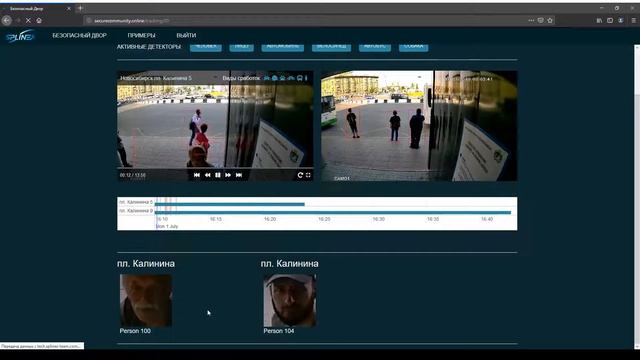The image size is (640, 360).
Task: Open the browser home page icon
Action: [x=39, y=20]
